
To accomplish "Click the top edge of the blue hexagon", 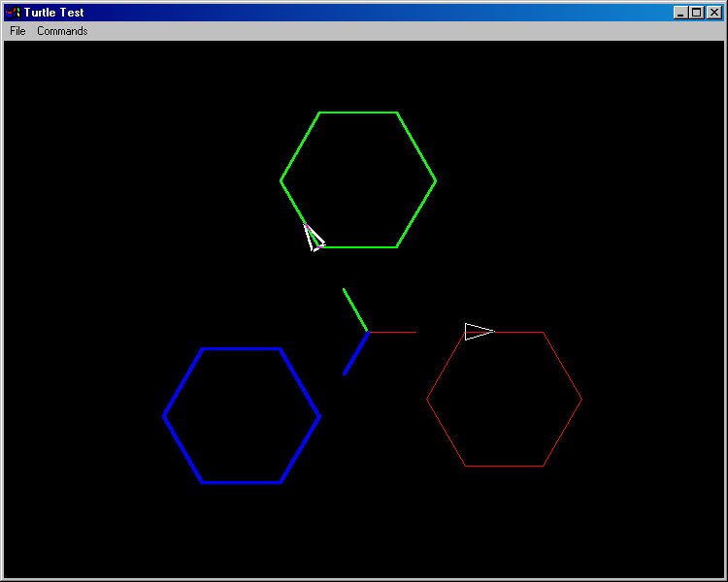I will [x=241, y=348].
